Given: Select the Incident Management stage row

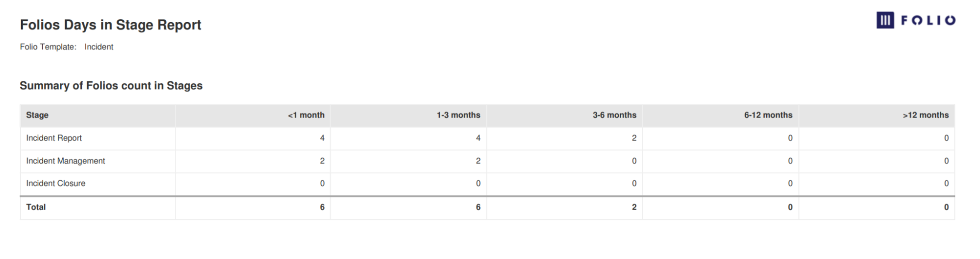Looking at the screenshot, I should [x=65, y=161].
